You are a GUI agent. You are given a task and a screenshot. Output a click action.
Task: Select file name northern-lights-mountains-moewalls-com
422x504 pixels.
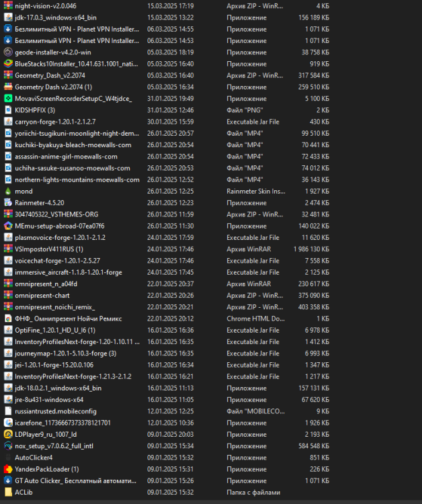[x=77, y=179]
